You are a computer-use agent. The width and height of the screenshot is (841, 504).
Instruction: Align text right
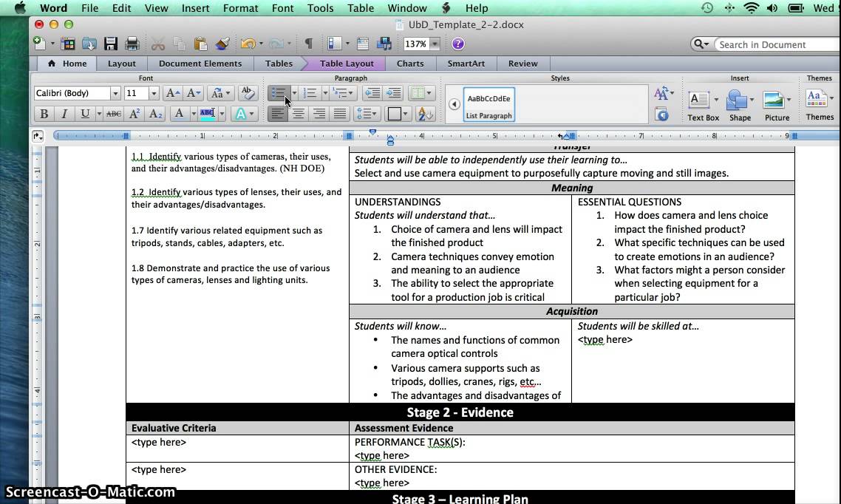319,114
